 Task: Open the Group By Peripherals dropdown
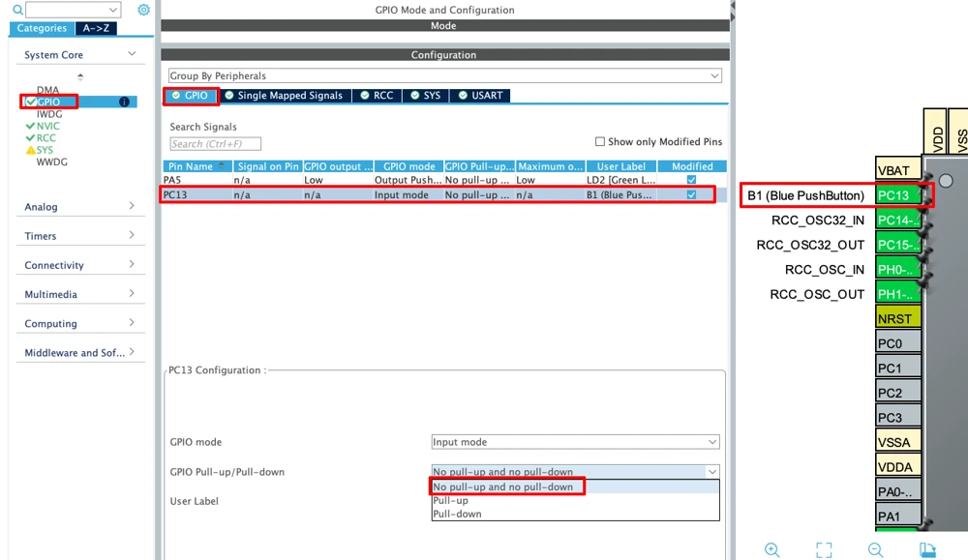pyautogui.click(x=444, y=75)
